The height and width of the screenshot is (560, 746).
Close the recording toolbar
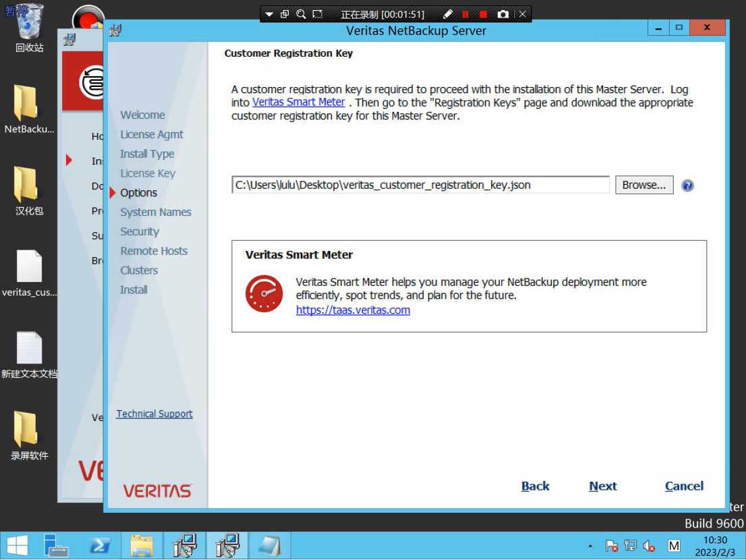point(522,14)
